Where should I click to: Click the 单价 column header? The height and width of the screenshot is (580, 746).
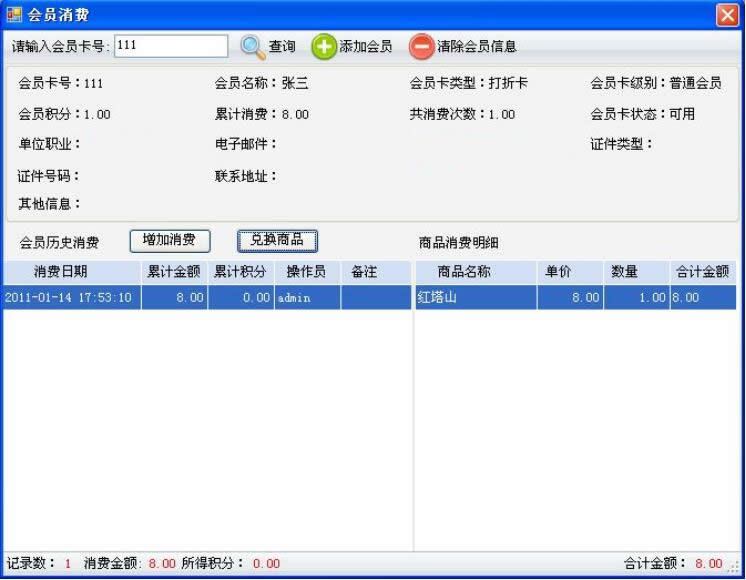(570, 272)
